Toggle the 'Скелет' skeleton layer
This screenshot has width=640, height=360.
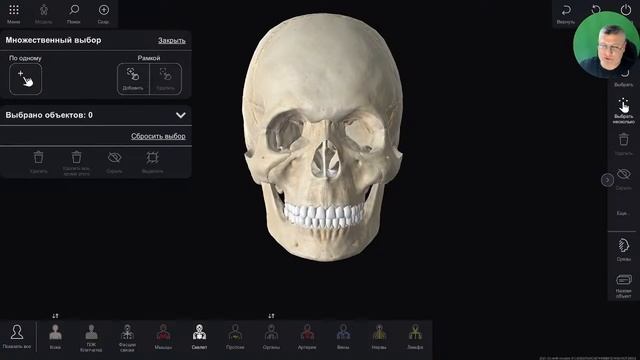(x=199, y=337)
